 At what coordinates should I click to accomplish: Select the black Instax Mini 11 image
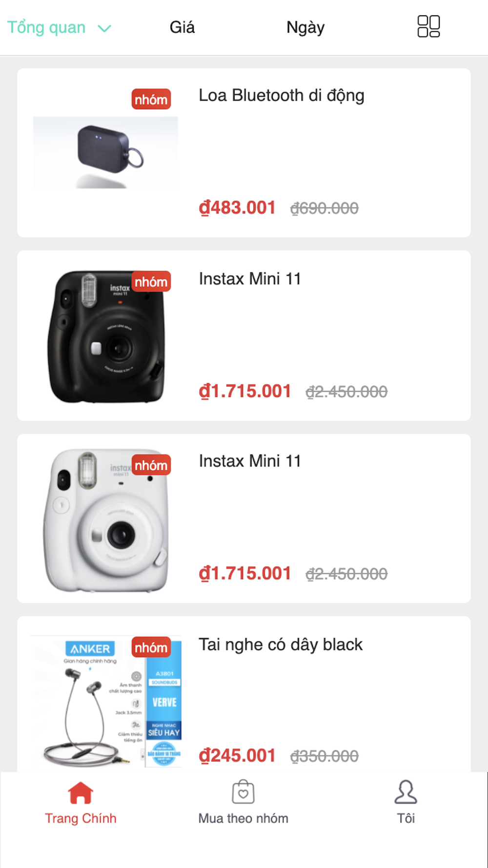106,337
